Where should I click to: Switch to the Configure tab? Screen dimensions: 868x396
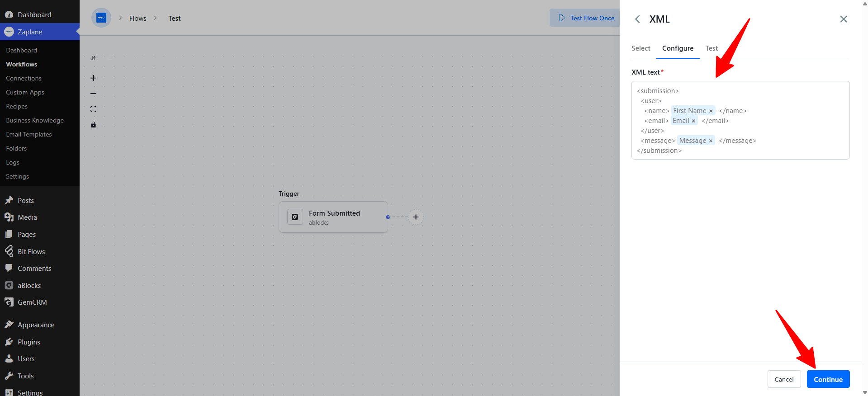coord(678,48)
